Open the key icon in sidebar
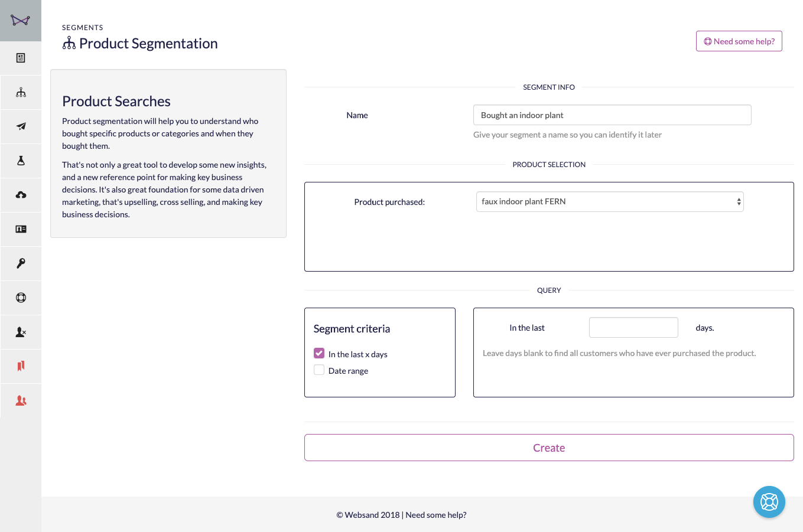The height and width of the screenshot is (532, 803). (x=21, y=263)
